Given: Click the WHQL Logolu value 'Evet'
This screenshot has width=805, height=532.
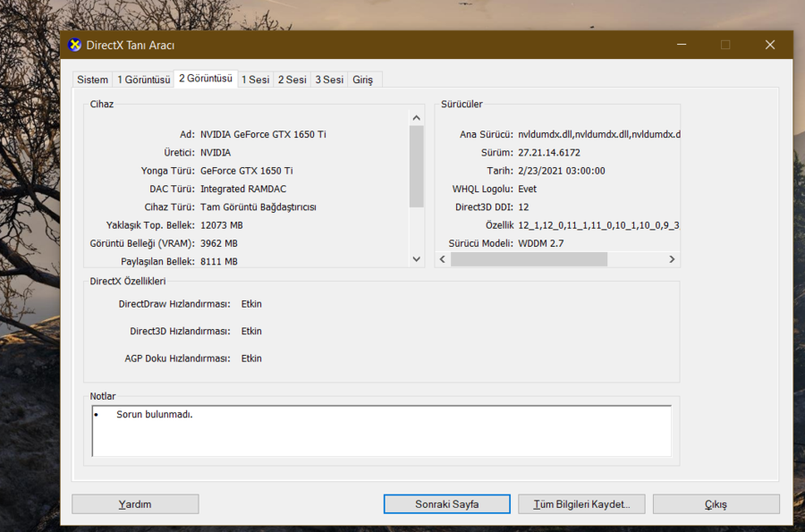Looking at the screenshot, I should 527,189.
